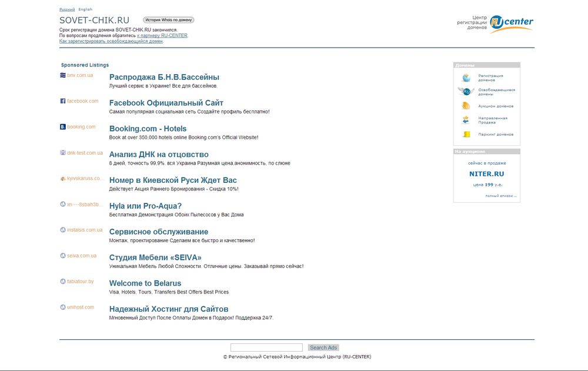Click the dnk-test.com.ua domain text
The width and height of the screenshot is (588, 371).
(x=85, y=153)
